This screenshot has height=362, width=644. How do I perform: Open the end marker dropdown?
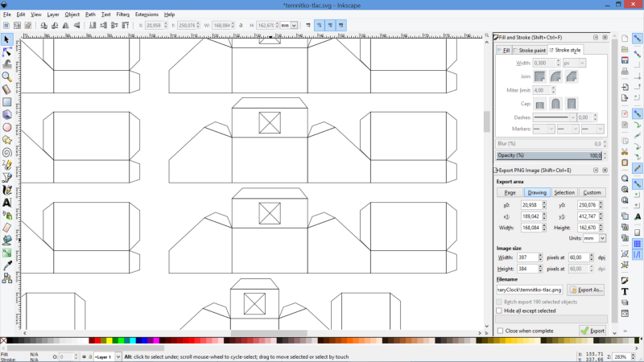click(x=592, y=129)
